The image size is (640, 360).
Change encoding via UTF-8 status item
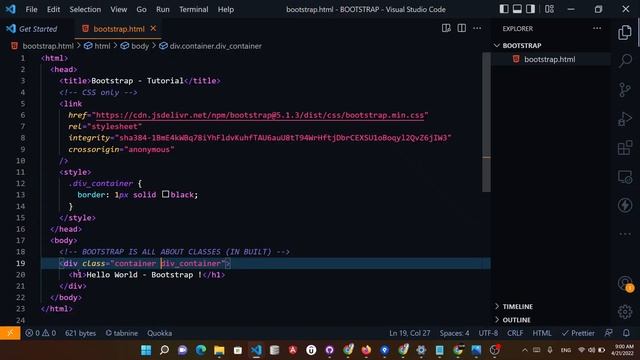tap(488, 333)
